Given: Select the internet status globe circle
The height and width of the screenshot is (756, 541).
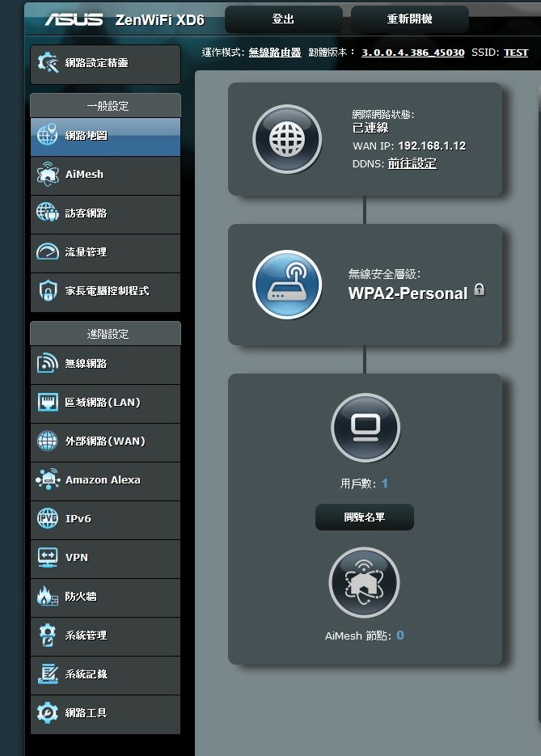Looking at the screenshot, I should (x=287, y=139).
